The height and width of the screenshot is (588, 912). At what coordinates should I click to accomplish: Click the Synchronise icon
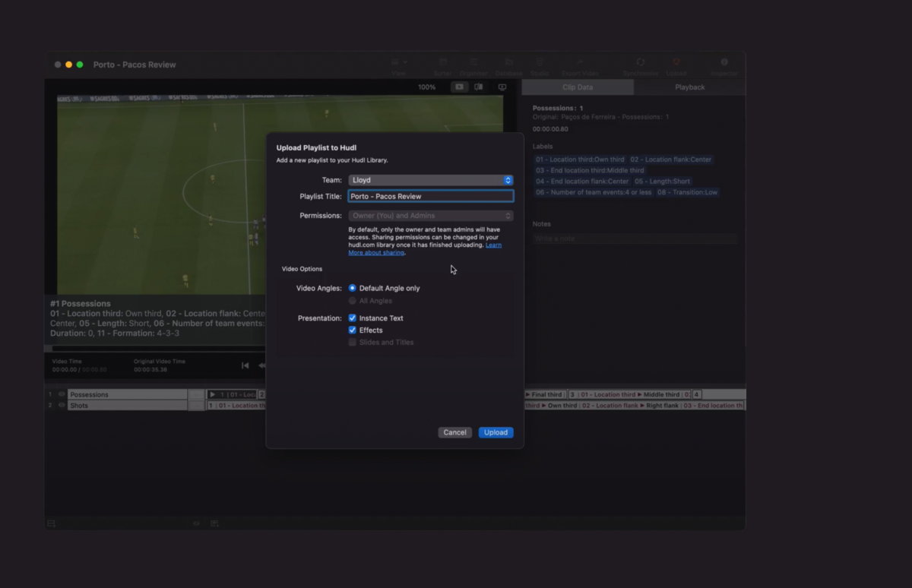641,62
